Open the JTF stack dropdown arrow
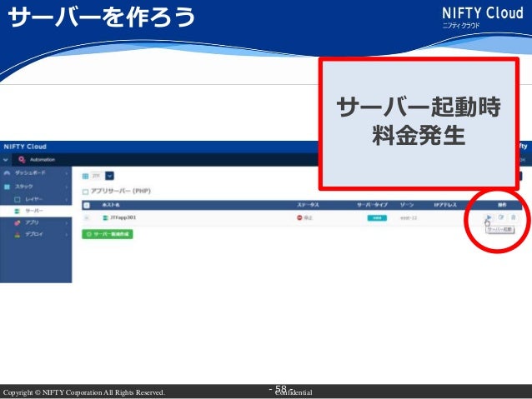The image size is (532, 399). pos(109,176)
